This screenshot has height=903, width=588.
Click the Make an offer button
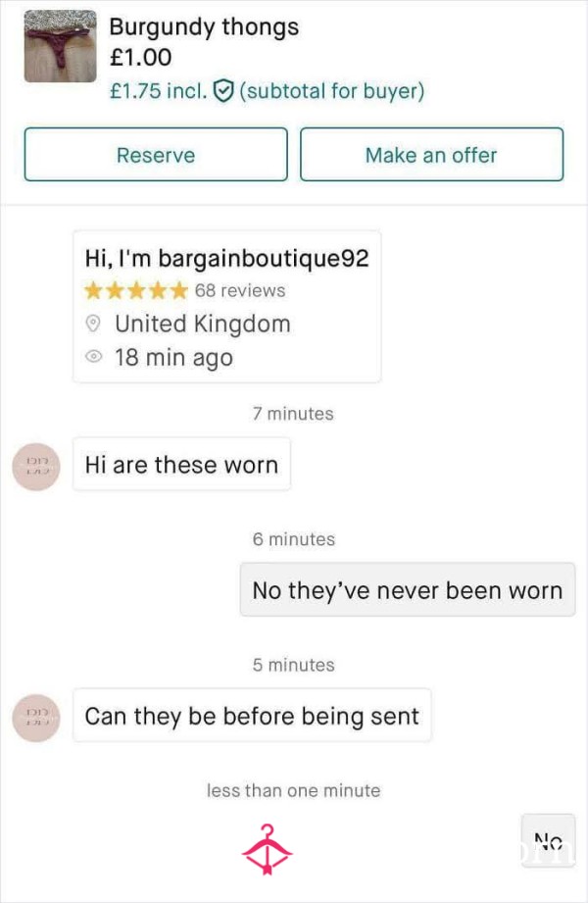tap(431, 154)
